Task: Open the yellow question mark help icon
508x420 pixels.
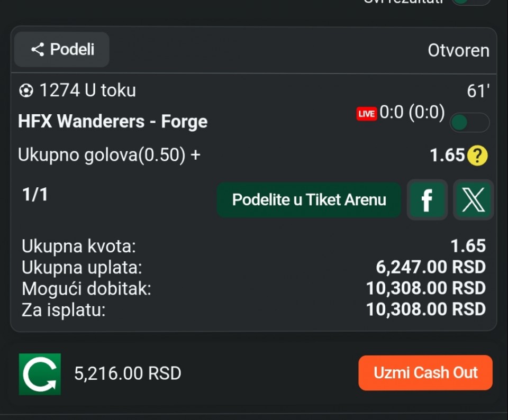Action: point(477,156)
